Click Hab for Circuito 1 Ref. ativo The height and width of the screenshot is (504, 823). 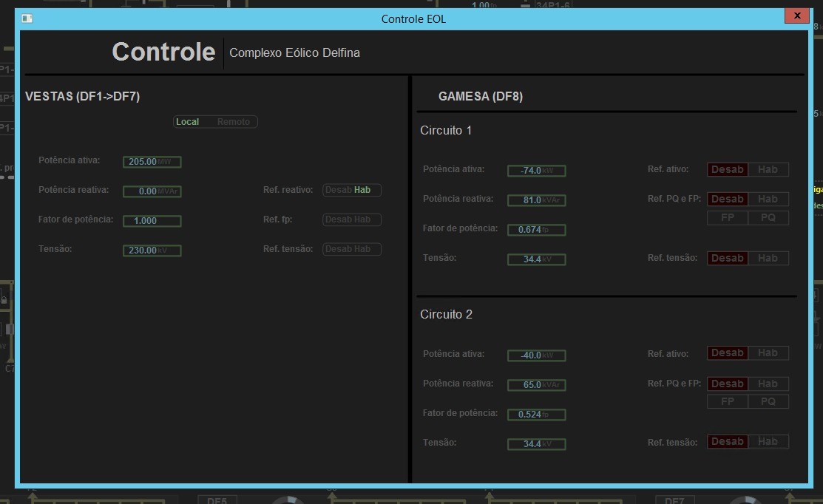[768, 169]
